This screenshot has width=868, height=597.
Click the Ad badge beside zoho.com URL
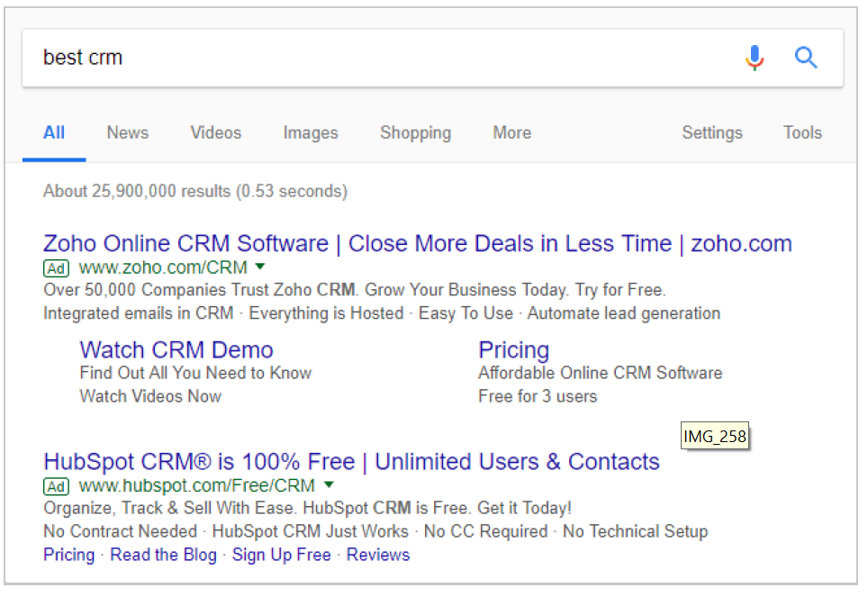click(56, 268)
